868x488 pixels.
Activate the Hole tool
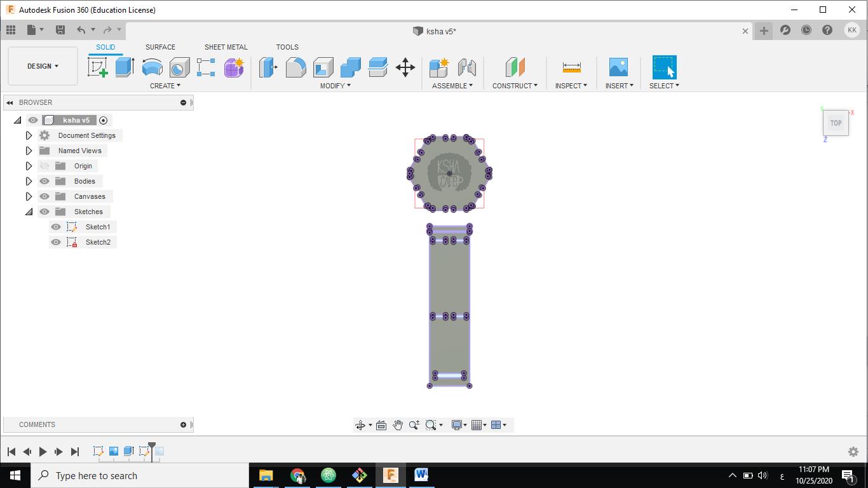pos(179,67)
